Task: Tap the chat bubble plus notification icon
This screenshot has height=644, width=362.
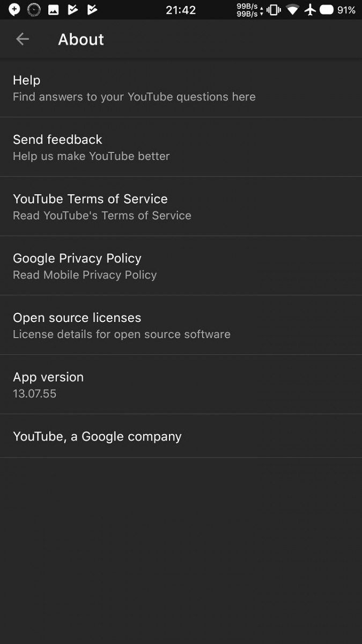Action: click(x=14, y=10)
